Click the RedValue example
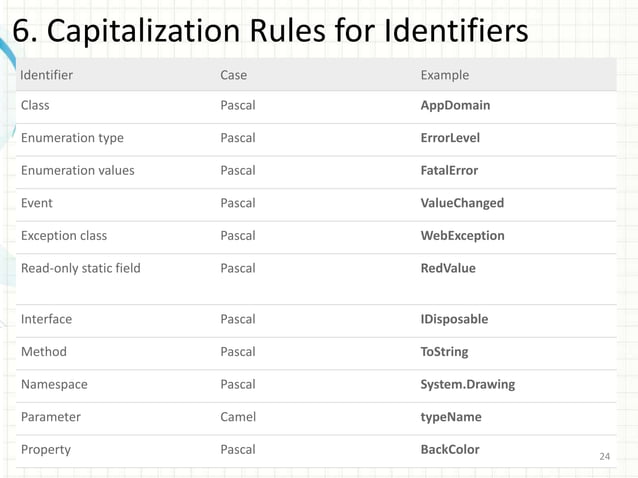 448,268
